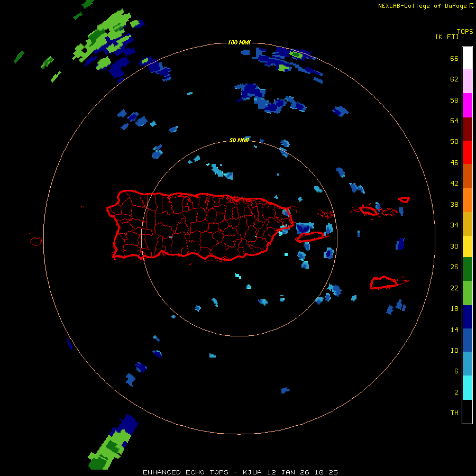Select the 46 legend value
The image size is (476, 476).
pos(454,163)
